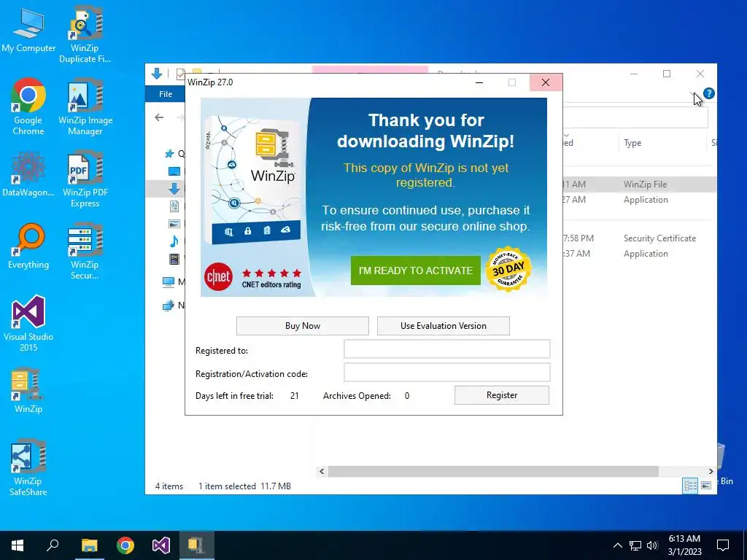Screen dimensions: 747x560
Task: Open the volume tray icon
Action: point(652,545)
